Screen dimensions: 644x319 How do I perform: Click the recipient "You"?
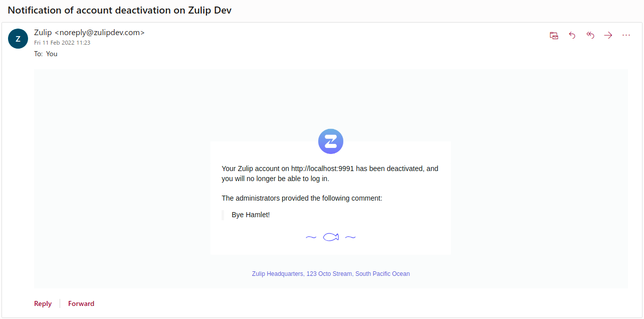pos(52,54)
